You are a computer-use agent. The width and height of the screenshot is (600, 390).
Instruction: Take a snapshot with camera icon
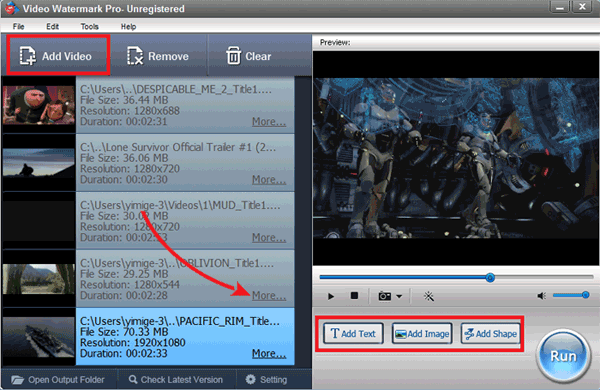click(385, 296)
